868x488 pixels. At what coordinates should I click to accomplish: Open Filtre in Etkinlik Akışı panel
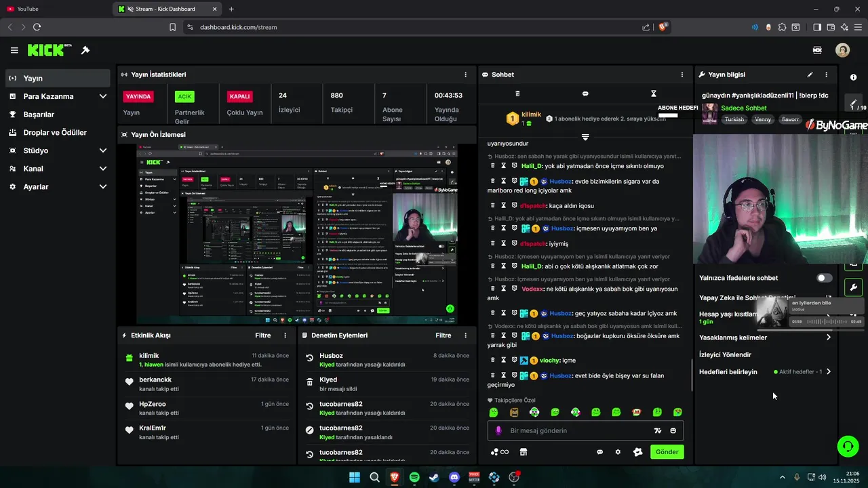262,335
